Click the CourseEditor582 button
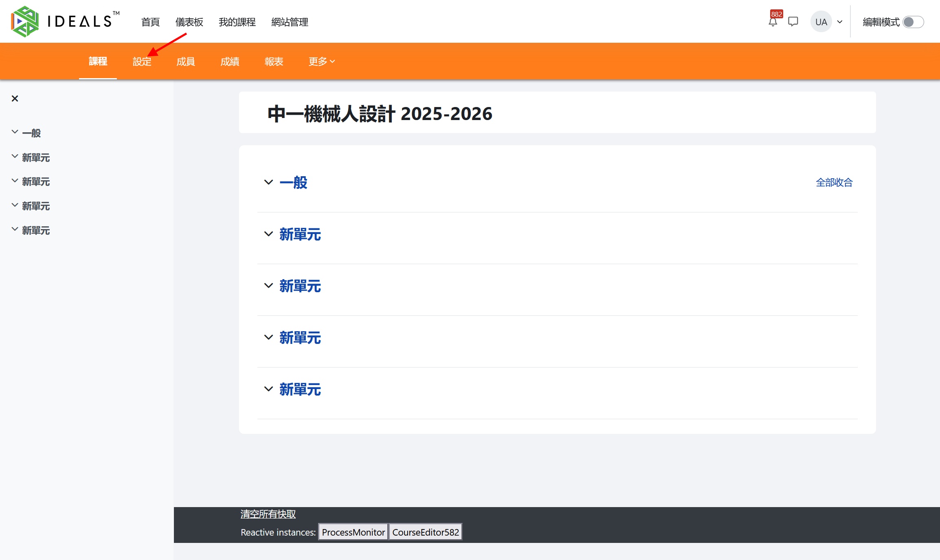Image resolution: width=940 pixels, height=560 pixels. [x=425, y=532]
